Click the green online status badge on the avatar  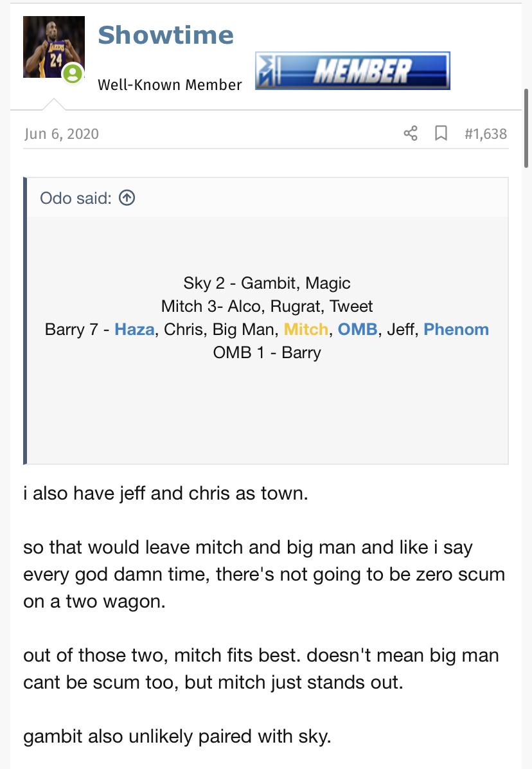73,74
